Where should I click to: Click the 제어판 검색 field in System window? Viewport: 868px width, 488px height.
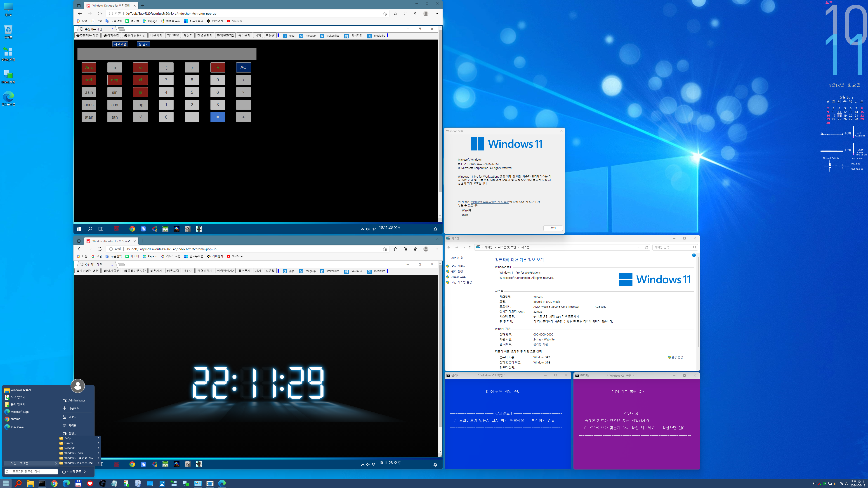[675, 247]
